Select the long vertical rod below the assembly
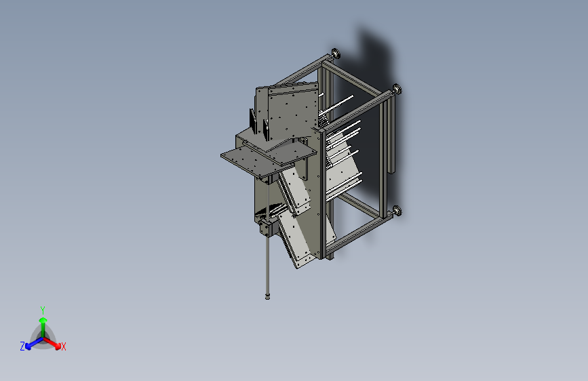The width and height of the screenshot is (588, 381). pos(267,266)
